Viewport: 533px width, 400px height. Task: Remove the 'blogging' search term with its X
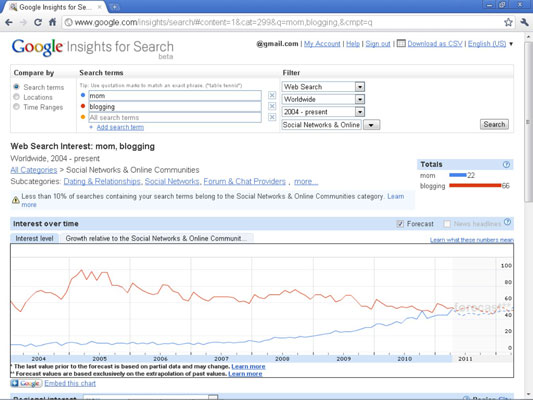[x=272, y=106]
